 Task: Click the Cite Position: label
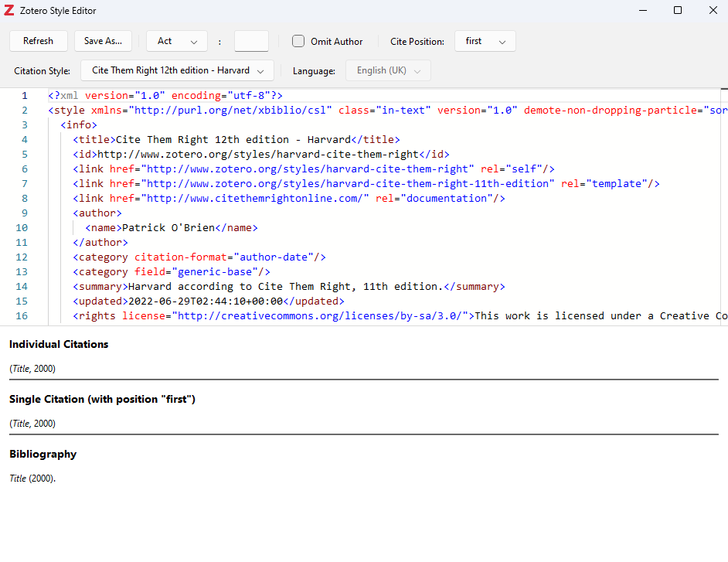(417, 42)
